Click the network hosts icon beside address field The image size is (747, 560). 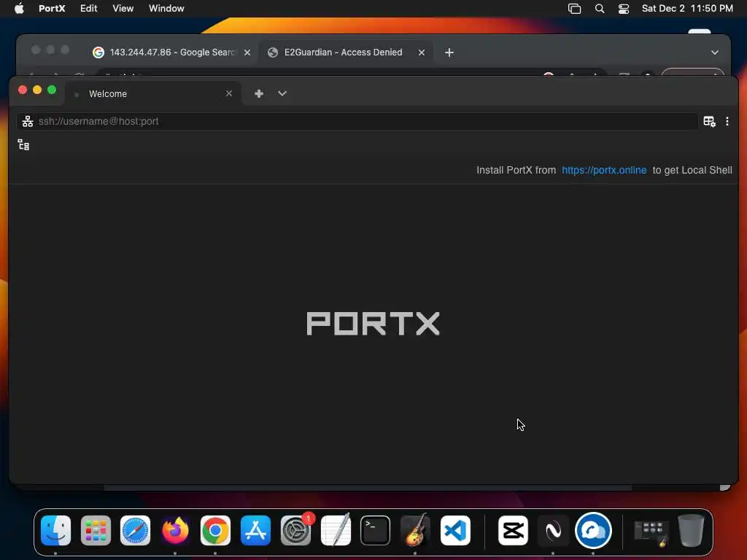click(28, 122)
